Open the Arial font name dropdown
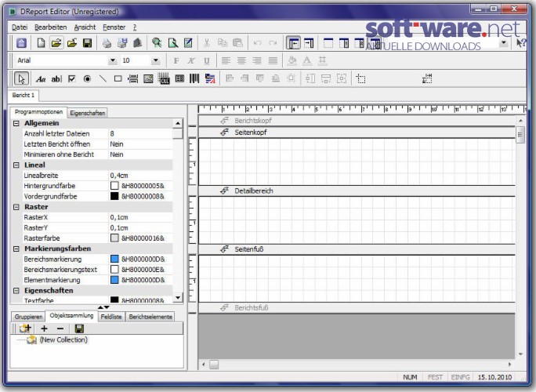 click(113, 60)
